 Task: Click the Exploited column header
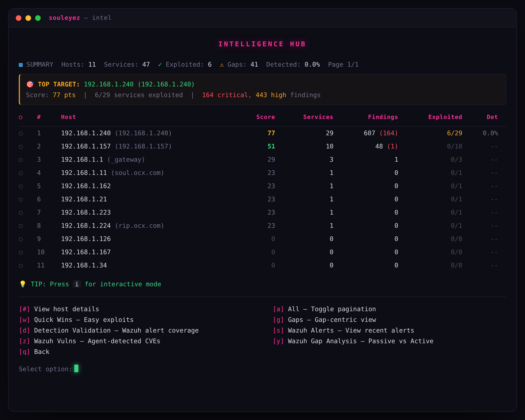tap(445, 117)
